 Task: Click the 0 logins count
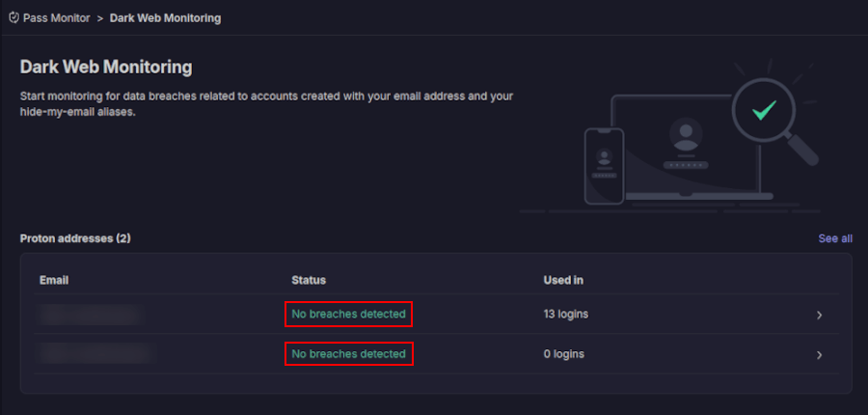pos(563,354)
